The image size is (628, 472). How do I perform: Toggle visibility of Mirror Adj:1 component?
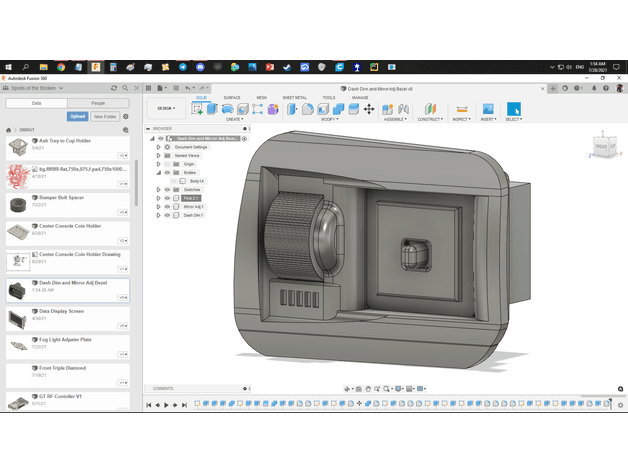(167, 207)
